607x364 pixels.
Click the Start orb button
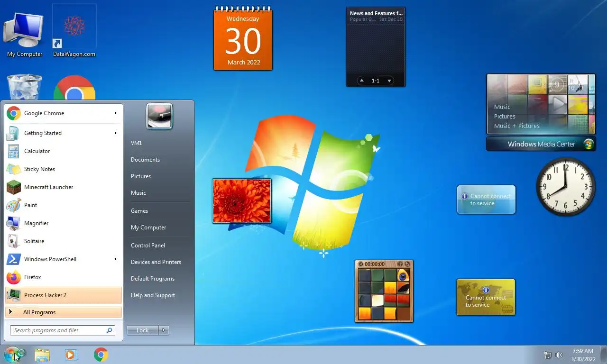pos(13,355)
